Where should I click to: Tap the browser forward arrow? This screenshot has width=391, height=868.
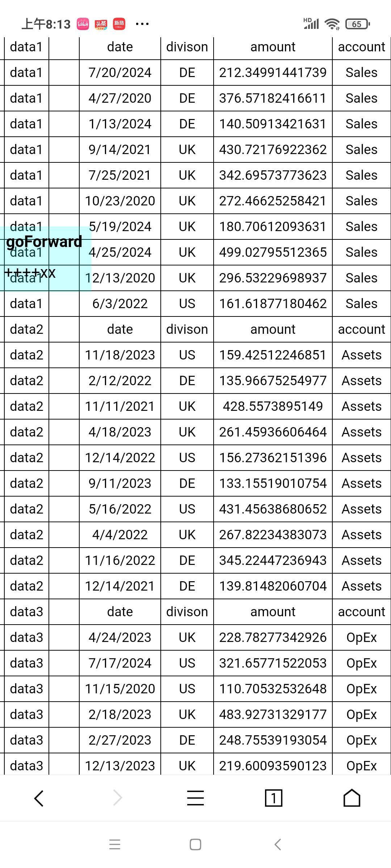[117, 798]
